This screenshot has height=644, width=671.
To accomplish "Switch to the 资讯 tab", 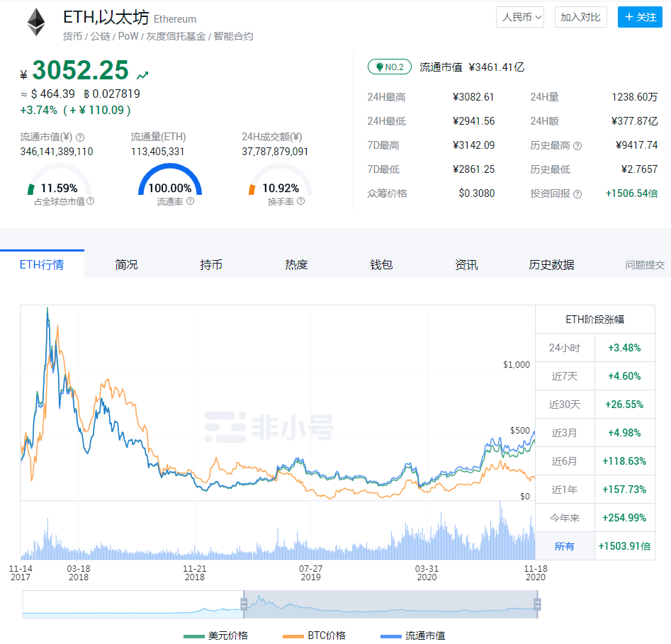I will (466, 264).
